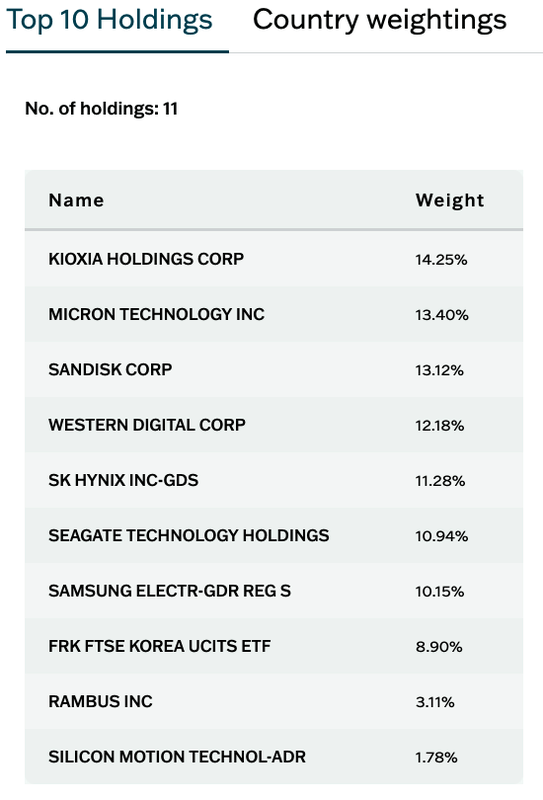The width and height of the screenshot is (543, 800).
Task: Select SAMSUNG ELECTR-GDR REG S row
Action: click(274, 591)
